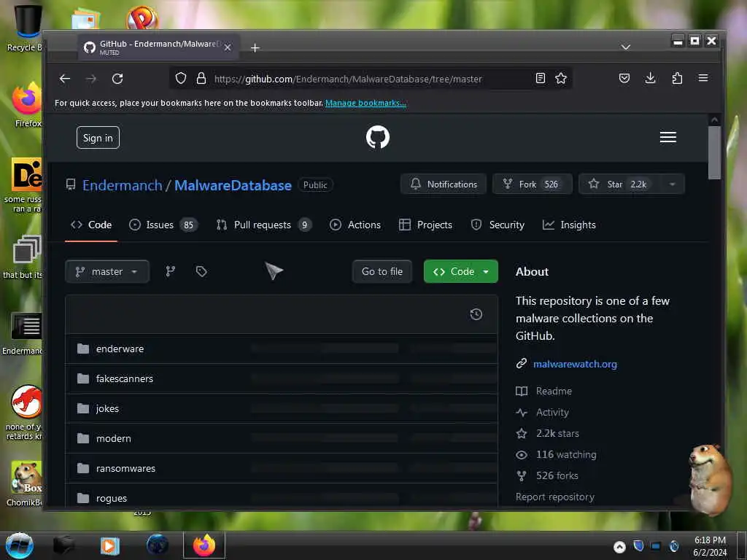Toggle reader view icon in address bar
747x560 pixels.
click(541, 78)
